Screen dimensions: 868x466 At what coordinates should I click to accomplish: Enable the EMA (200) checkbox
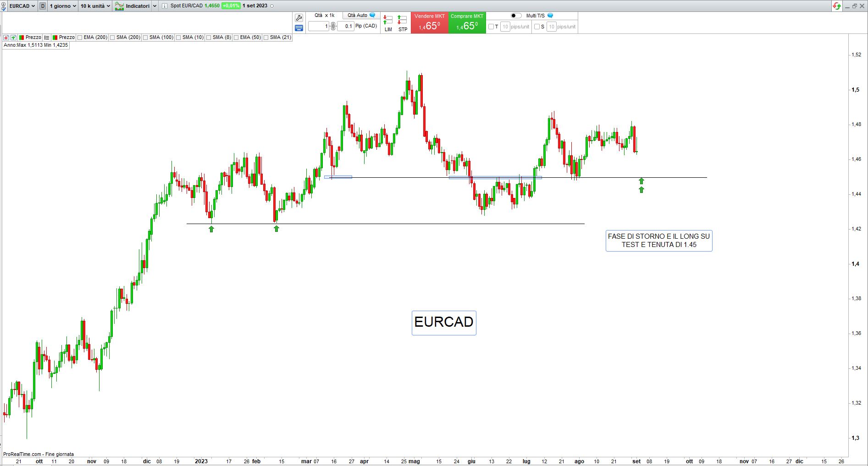80,38
